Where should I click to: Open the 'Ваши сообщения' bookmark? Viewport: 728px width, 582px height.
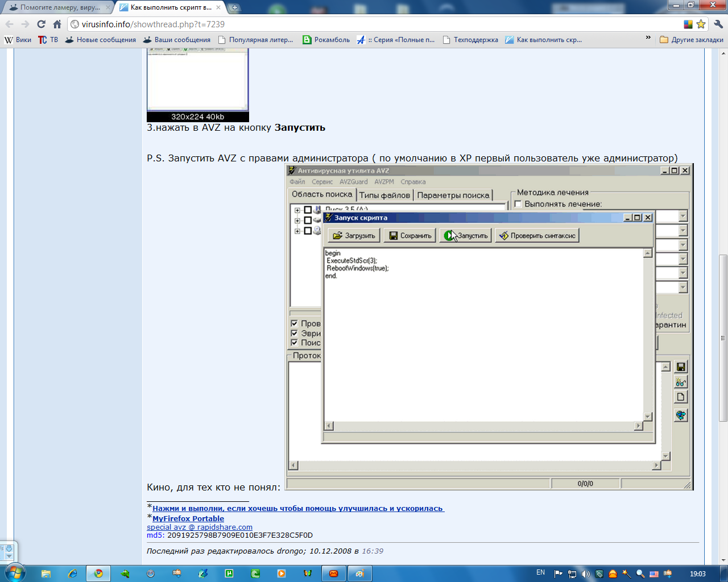[177, 40]
